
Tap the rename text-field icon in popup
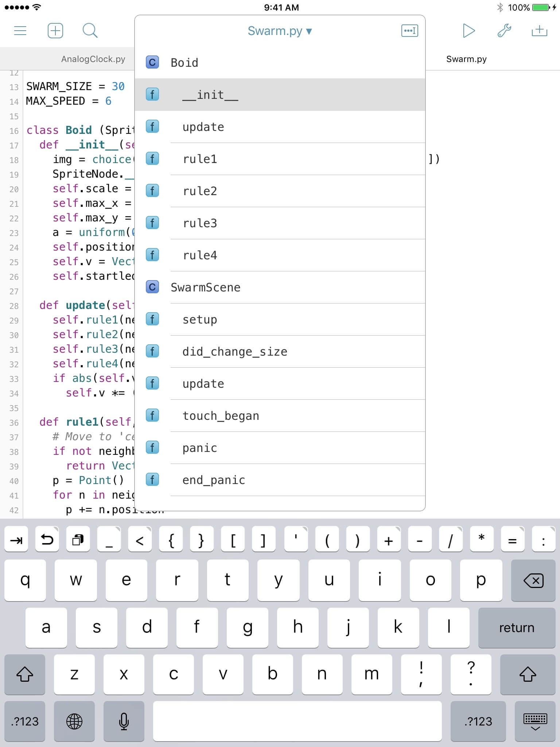[x=409, y=31]
